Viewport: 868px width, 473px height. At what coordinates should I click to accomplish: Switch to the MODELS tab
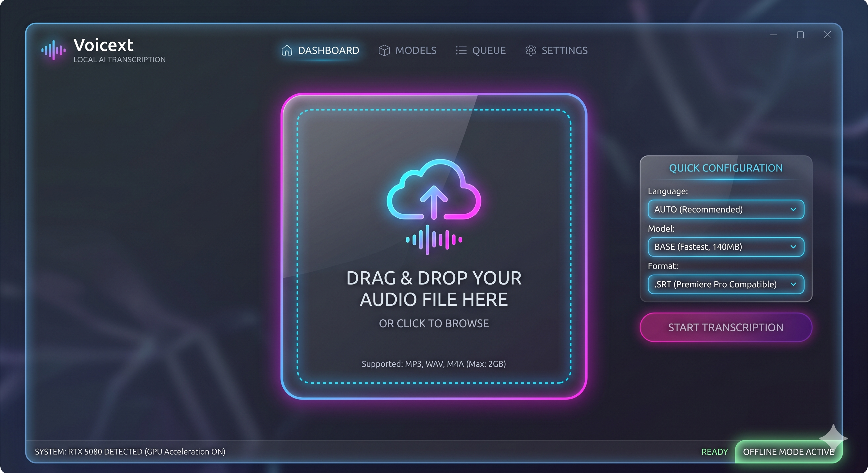pyautogui.click(x=407, y=51)
